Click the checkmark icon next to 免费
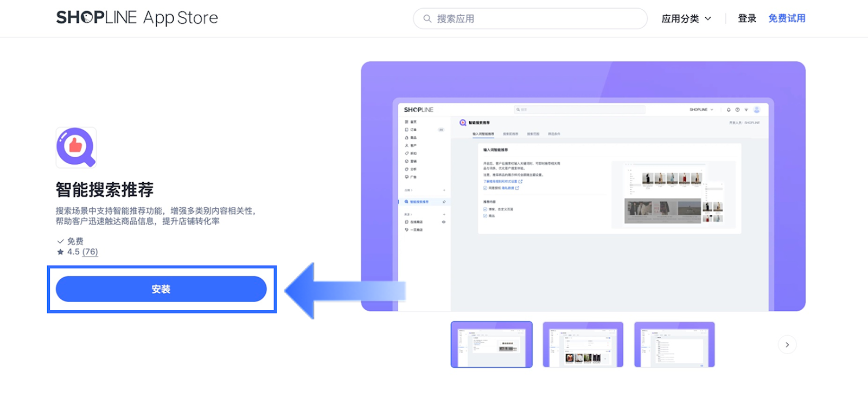This screenshot has width=868, height=397. point(60,241)
